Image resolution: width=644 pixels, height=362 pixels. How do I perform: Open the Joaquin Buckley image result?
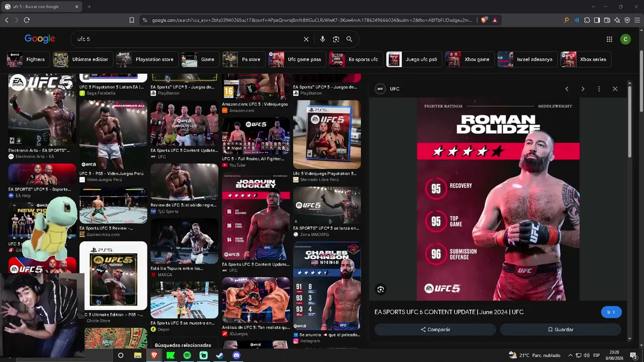click(x=256, y=217)
